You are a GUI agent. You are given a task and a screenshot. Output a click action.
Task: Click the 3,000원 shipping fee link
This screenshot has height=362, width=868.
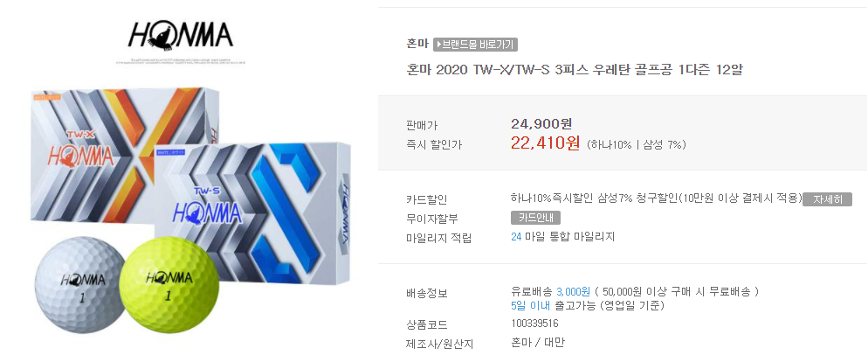(574, 291)
